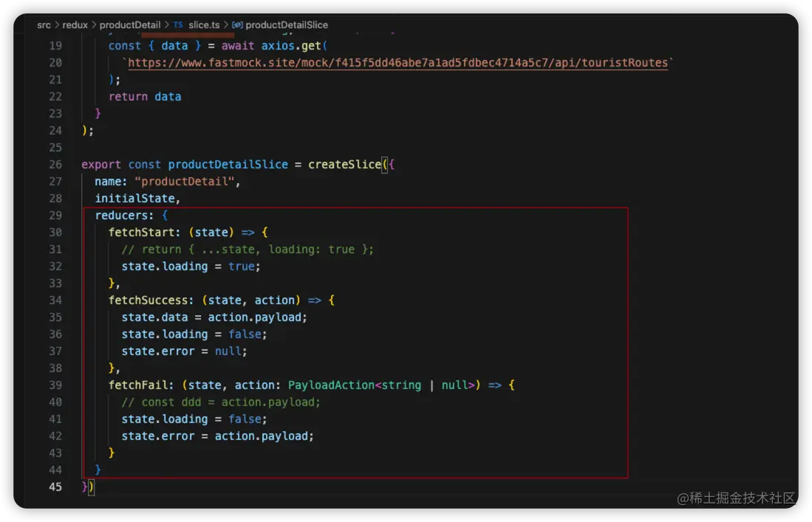
Task: Click 'initialState' on line 28
Action: (134, 199)
